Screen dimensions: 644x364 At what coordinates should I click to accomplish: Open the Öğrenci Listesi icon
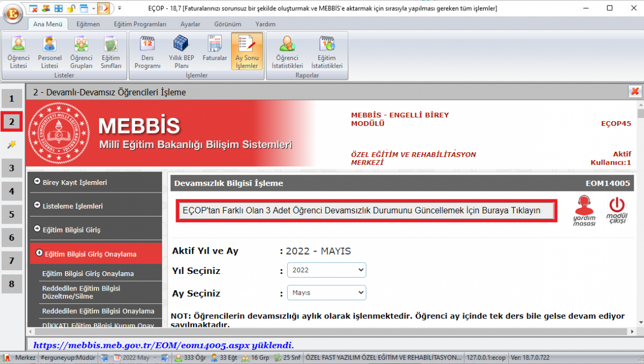[18, 52]
